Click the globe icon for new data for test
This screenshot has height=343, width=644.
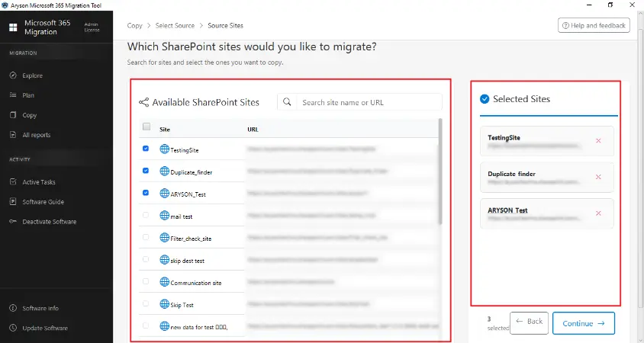pos(164,326)
